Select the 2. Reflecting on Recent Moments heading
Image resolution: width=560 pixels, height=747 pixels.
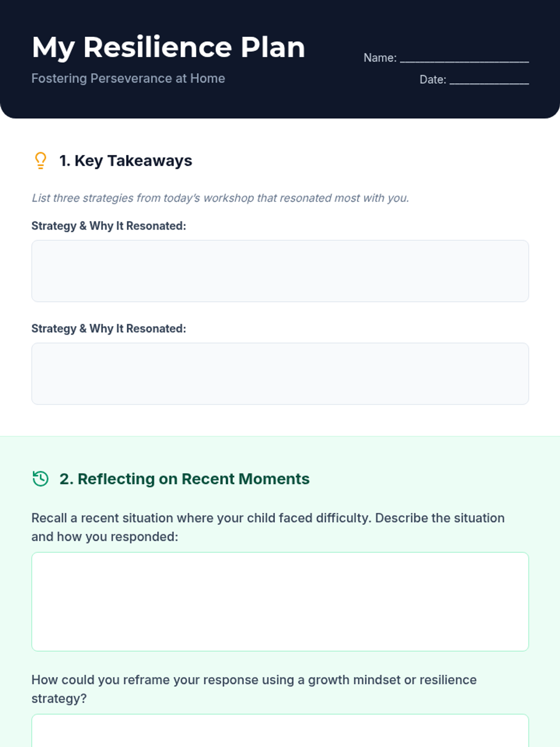[x=184, y=479]
